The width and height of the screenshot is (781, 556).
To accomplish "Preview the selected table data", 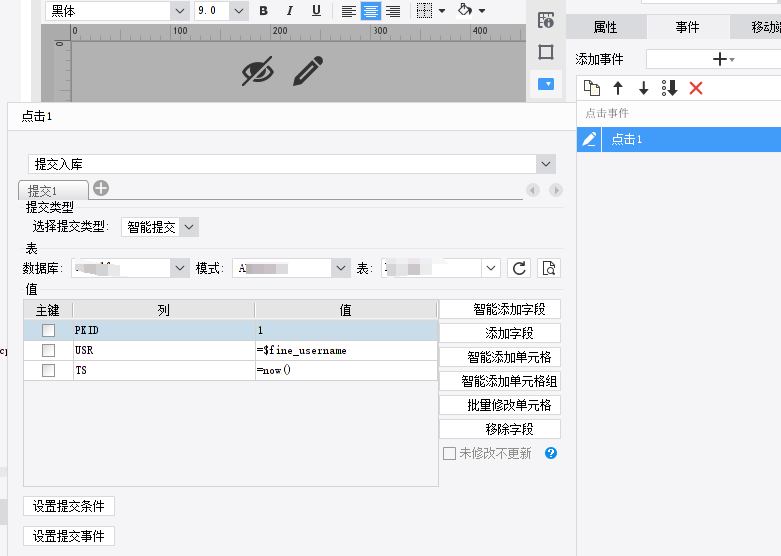I will click(547, 268).
